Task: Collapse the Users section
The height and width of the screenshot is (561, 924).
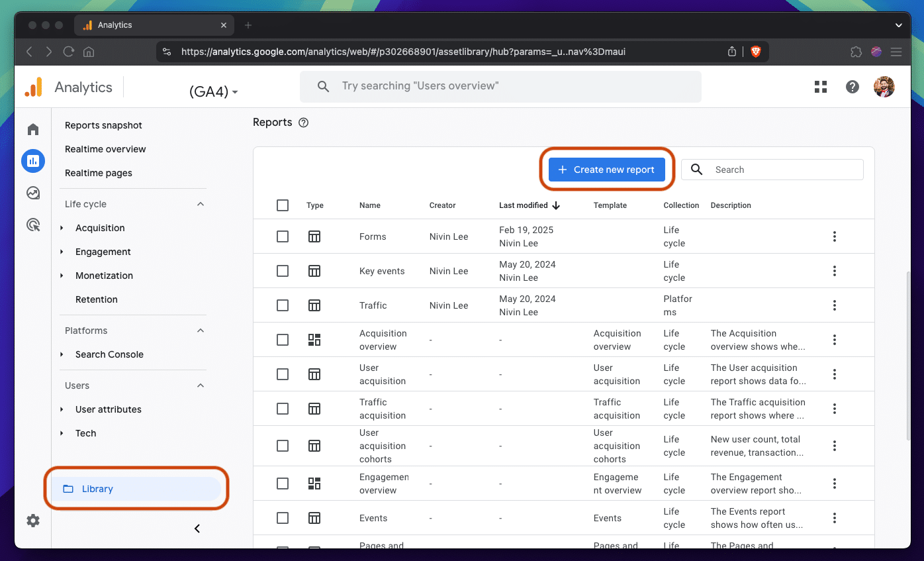Action: (x=201, y=385)
